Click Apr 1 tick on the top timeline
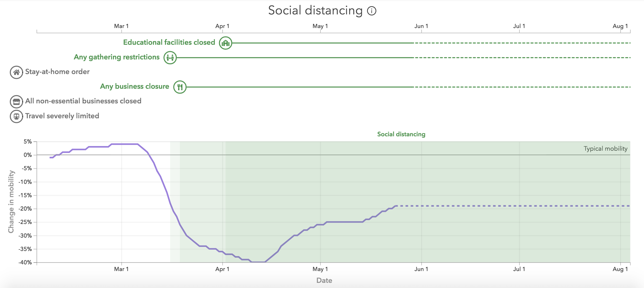The height and width of the screenshot is (288, 644). (222, 26)
